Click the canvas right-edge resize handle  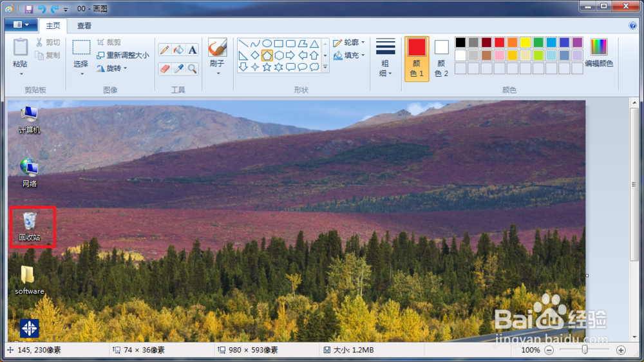[x=587, y=275]
